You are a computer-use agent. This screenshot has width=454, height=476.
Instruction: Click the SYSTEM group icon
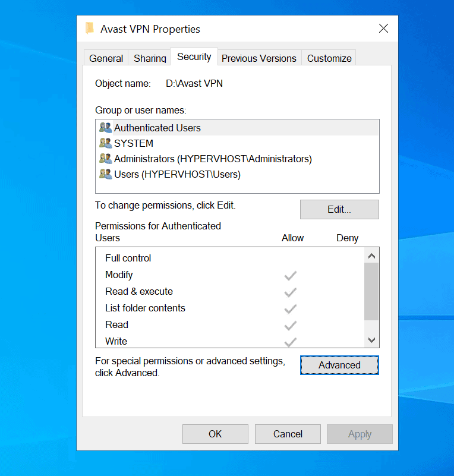tap(106, 143)
